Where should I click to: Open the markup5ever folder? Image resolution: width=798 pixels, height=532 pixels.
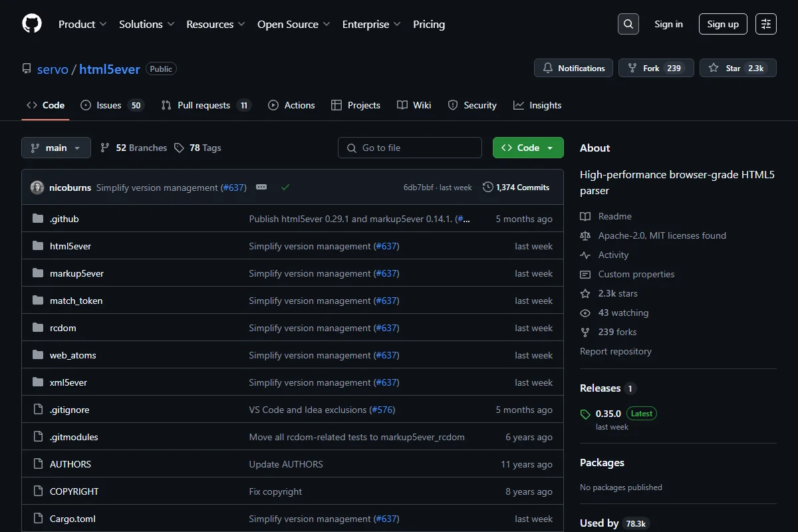(x=76, y=273)
